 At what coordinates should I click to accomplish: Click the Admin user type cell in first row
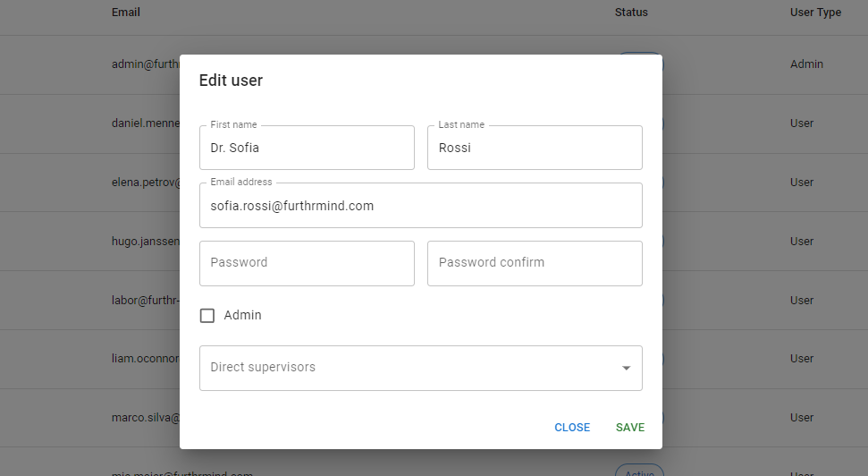click(x=806, y=64)
